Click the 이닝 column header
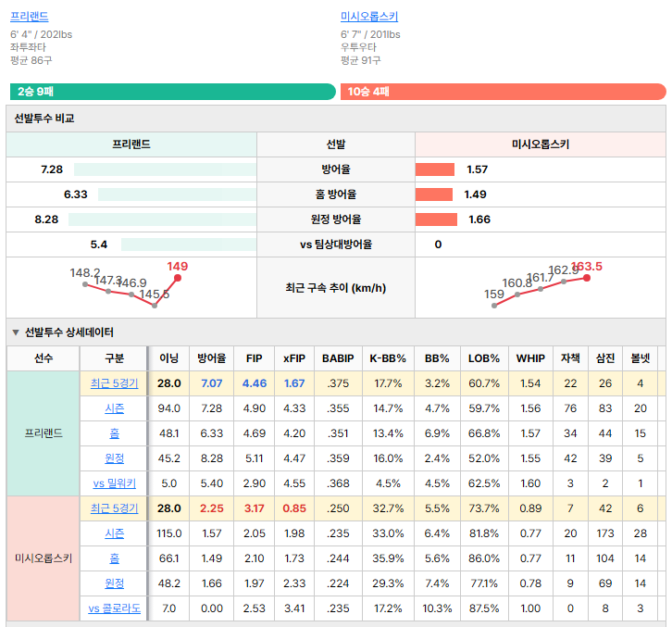The height and width of the screenshot is (627, 672). click(x=168, y=358)
